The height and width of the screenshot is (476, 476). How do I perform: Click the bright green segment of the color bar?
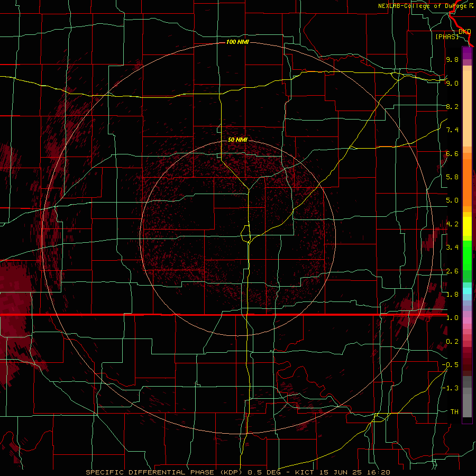(467, 255)
